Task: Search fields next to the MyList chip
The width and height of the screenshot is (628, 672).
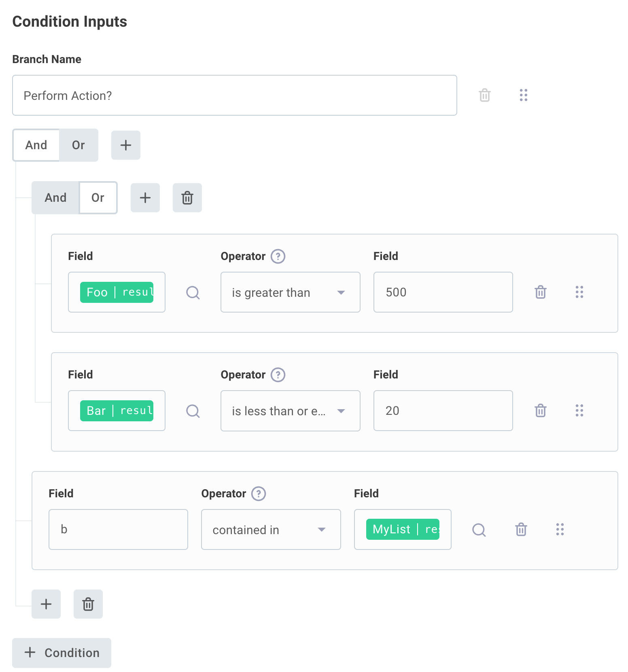Action: tap(479, 530)
